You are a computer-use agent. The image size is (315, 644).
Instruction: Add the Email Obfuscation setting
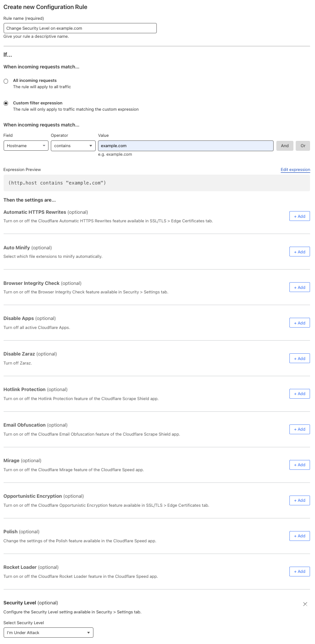(299, 429)
